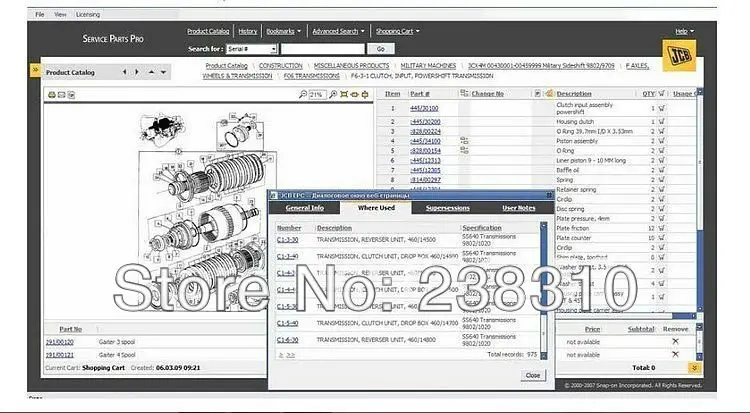The height and width of the screenshot is (413, 750).
Task: Switch to the Supersessions tab
Action: click(x=448, y=208)
